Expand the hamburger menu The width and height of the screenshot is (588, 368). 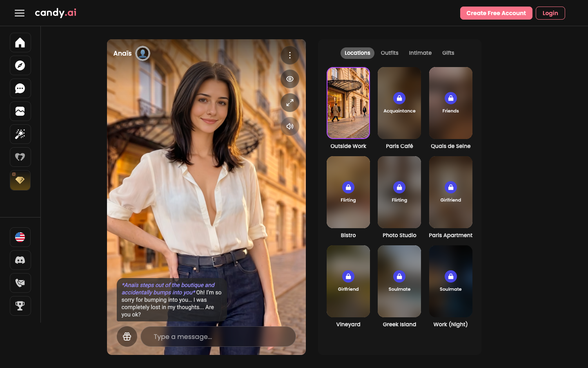pyautogui.click(x=20, y=13)
